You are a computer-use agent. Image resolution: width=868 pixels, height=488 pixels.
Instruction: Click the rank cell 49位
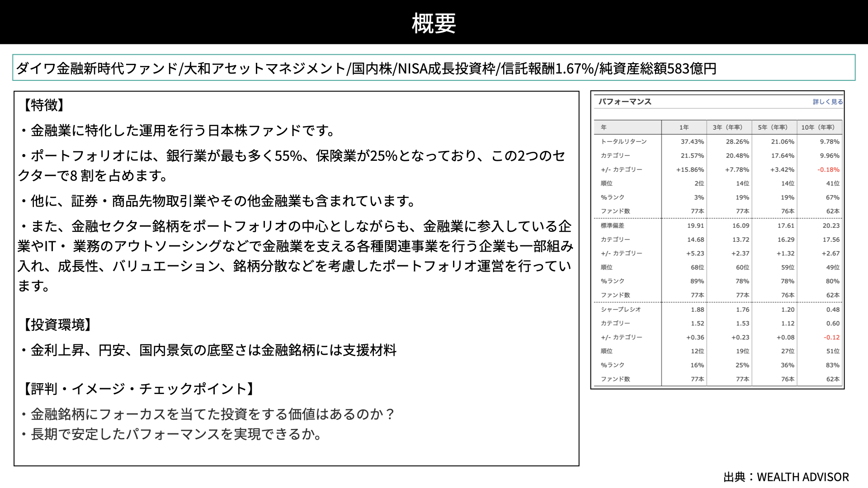(x=833, y=267)
